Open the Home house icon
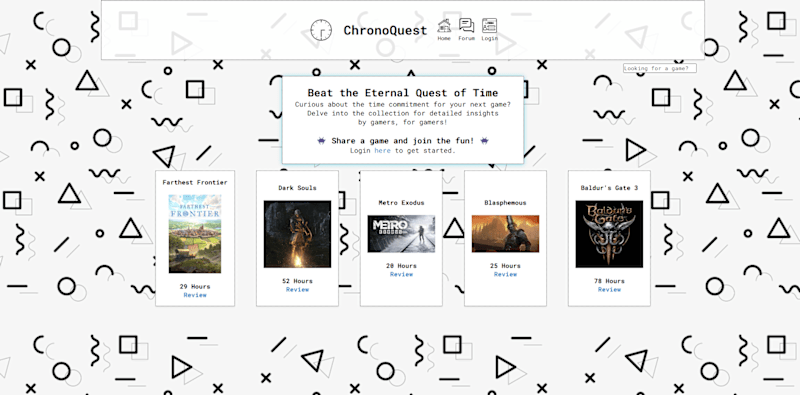The height and width of the screenshot is (395, 800). (444, 26)
